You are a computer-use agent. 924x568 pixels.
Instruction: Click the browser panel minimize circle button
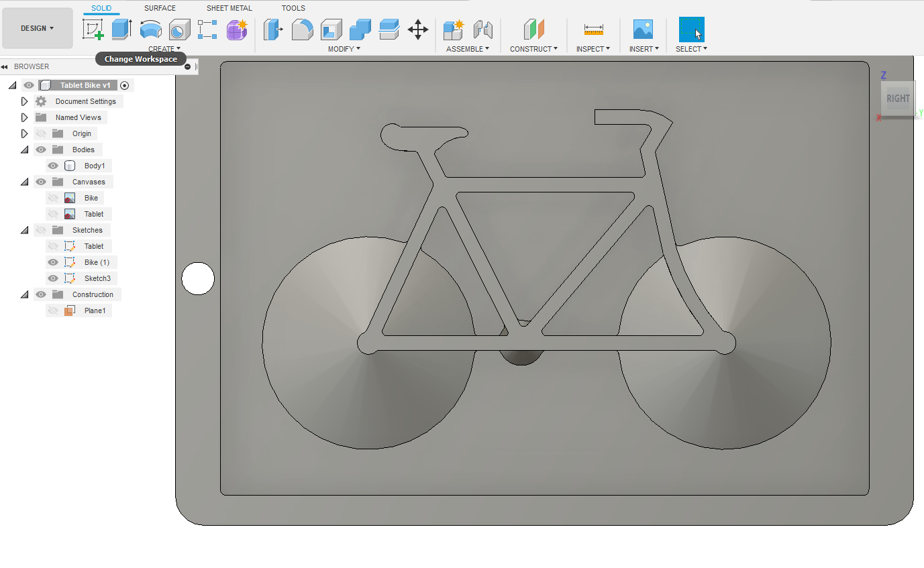[x=187, y=66]
